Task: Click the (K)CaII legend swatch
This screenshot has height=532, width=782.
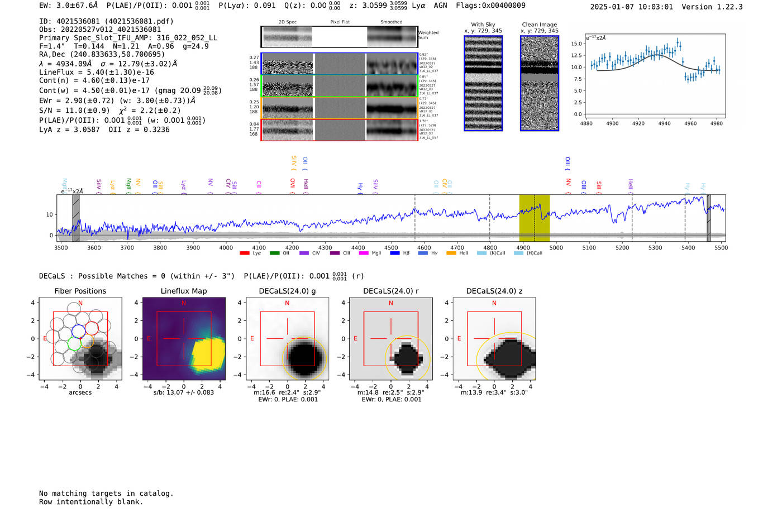Action: [481, 253]
